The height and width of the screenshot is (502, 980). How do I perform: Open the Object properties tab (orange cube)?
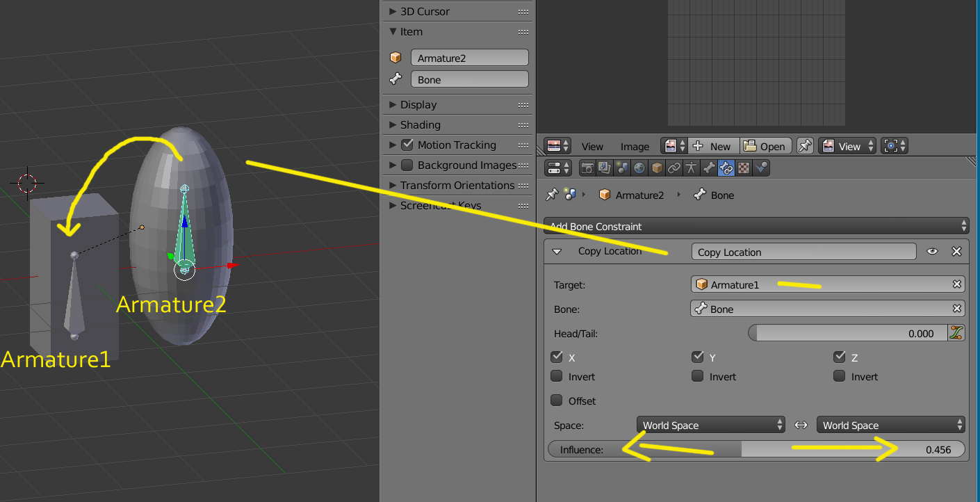click(657, 168)
